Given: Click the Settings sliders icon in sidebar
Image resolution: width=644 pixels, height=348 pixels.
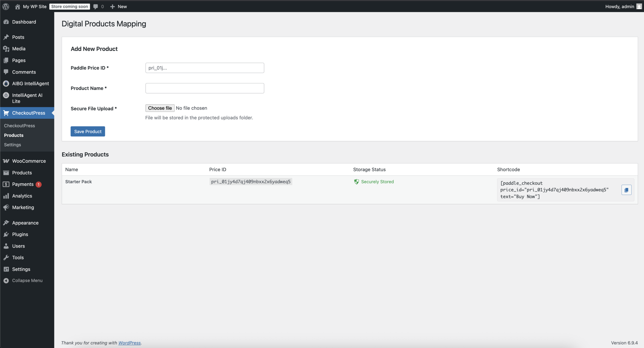Looking at the screenshot, I should pos(6,269).
